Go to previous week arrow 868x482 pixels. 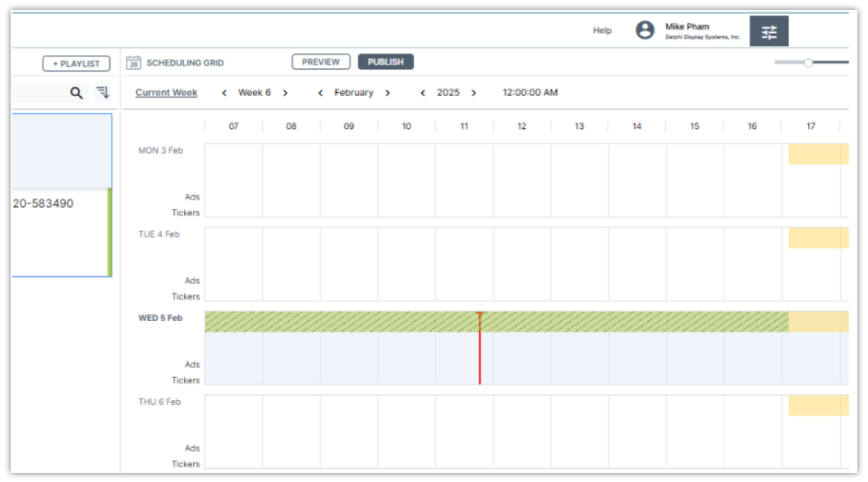click(224, 93)
